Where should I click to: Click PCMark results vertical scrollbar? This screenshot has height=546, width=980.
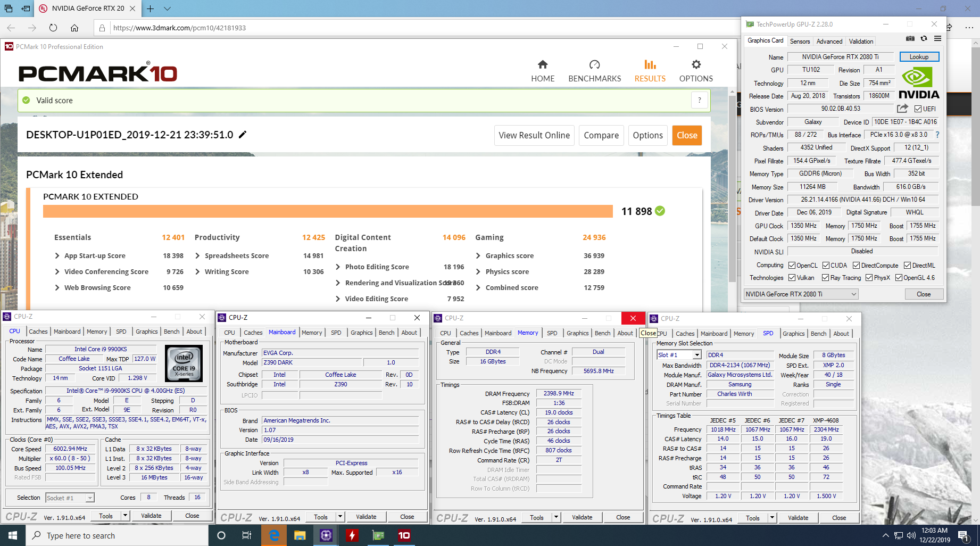[x=732, y=189]
